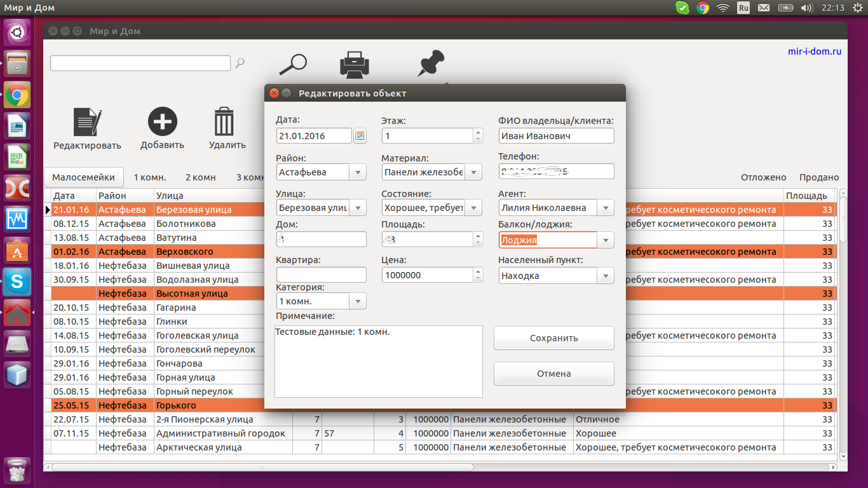Open the mail indicator in the top panel
Viewport: 868px width, 488px height.
pyautogui.click(x=764, y=8)
